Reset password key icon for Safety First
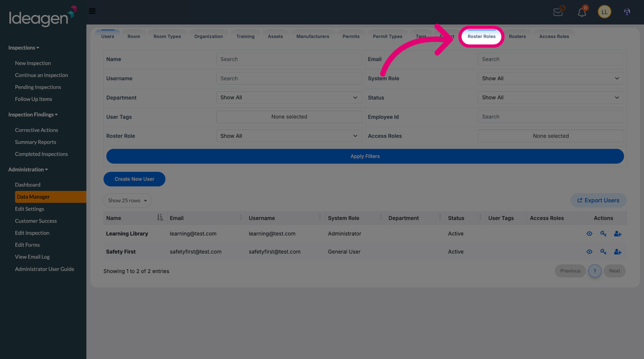Screen dimensions: 644x359 pos(603,252)
